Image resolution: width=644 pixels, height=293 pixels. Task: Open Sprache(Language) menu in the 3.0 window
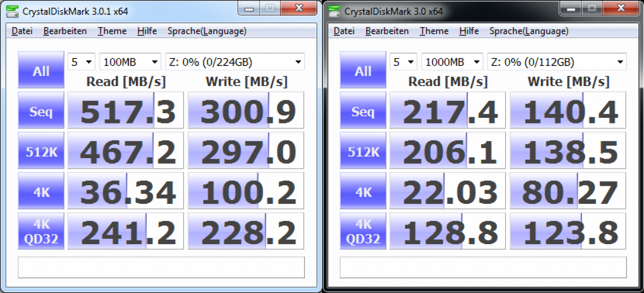[x=529, y=31]
